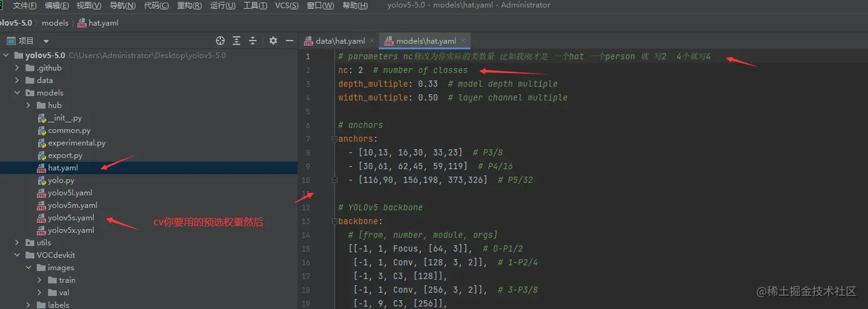Image resolution: width=868 pixels, height=309 pixels.
Task: Place cursor on depth_multiple: 0.33 line
Action: tap(447, 84)
